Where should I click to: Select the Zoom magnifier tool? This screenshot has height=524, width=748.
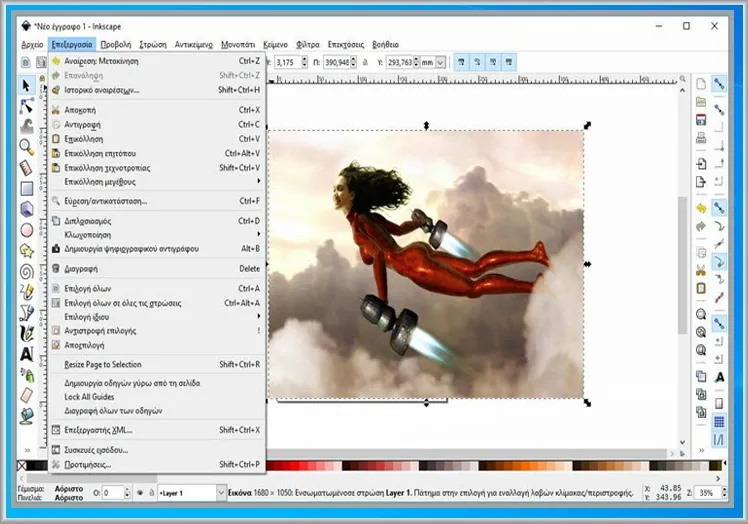pyautogui.click(x=27, y=147)
